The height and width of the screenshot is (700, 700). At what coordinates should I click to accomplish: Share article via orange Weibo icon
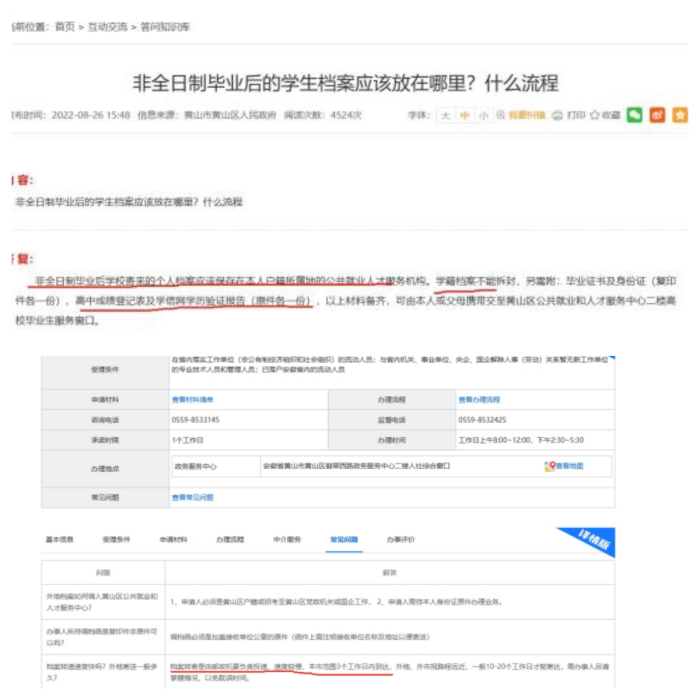[x=657, y=115]
